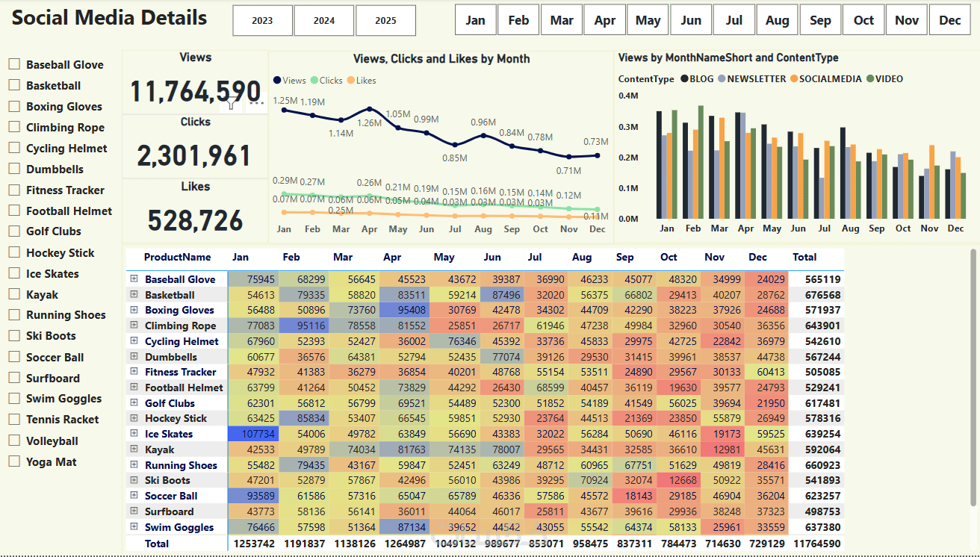Tick the Yoga Mat slicer checkbox
This screenshot has width=980, height=557.
14,461
